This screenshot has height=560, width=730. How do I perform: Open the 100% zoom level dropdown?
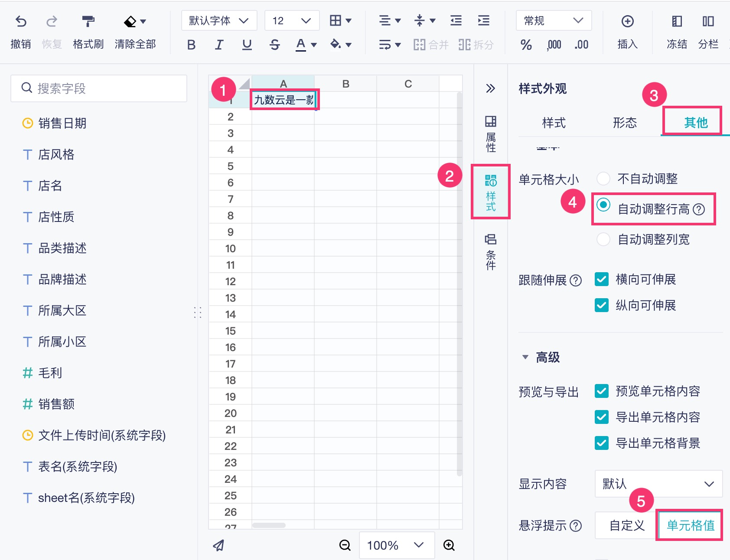pos(397,545)
